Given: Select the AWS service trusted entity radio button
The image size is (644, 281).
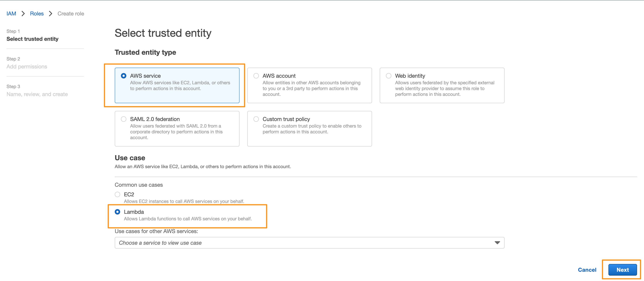Looking at the screenshot, I should (124, 76).
